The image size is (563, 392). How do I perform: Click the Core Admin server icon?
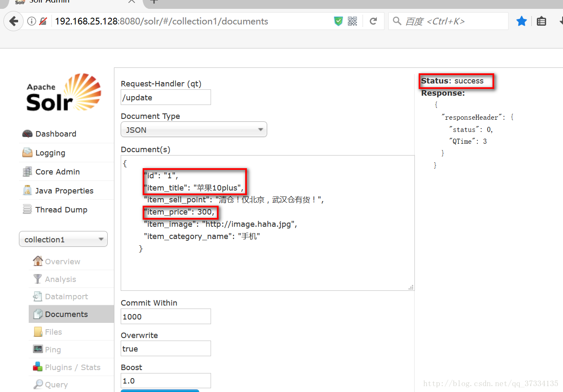pos(27,172)
